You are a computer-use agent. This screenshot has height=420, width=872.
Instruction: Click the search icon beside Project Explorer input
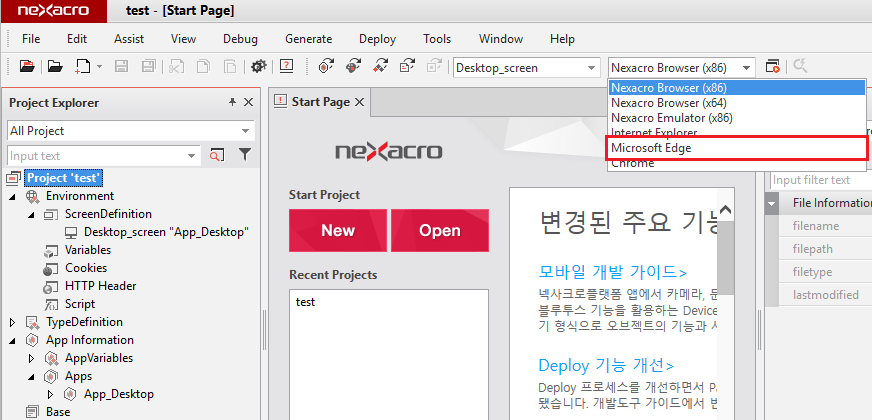[x=217, y=155]
